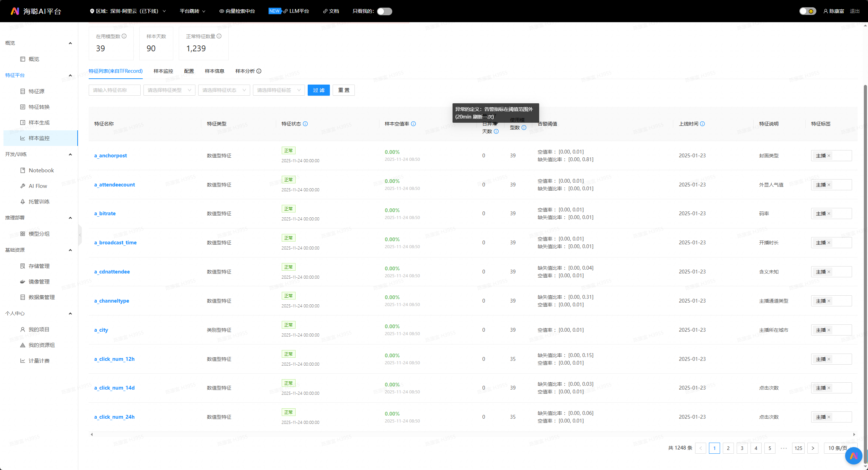Click info icon next to 上线时间 header

tap(702, 124)
